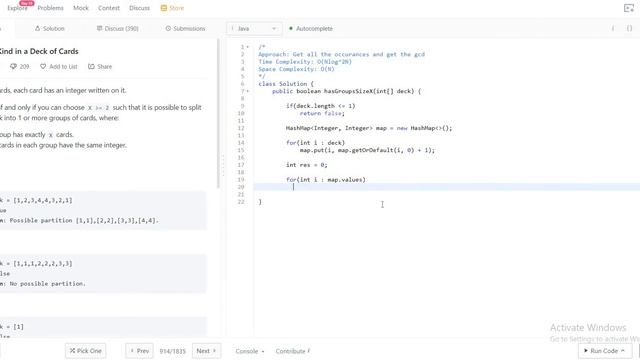The height and width of the screenshot is (360, 640).
Task: Go to the previous problem with Prev
Action: (x=139, y=351)
